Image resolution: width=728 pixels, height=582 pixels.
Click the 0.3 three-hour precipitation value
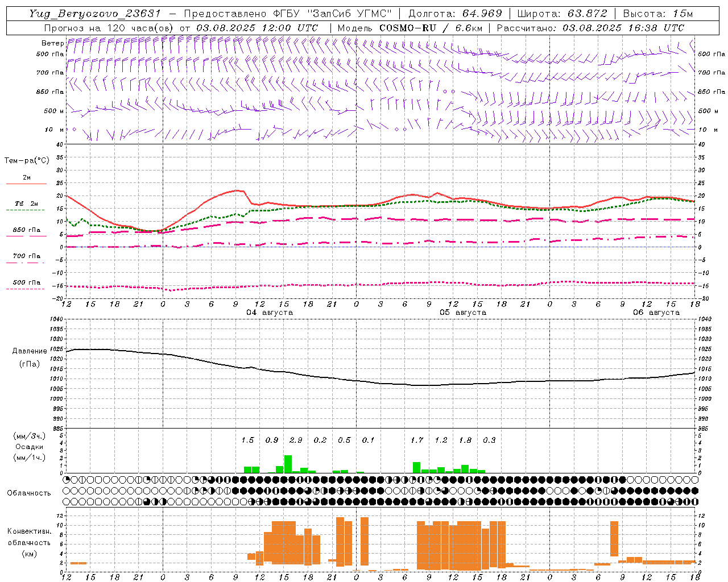point(489,440)
